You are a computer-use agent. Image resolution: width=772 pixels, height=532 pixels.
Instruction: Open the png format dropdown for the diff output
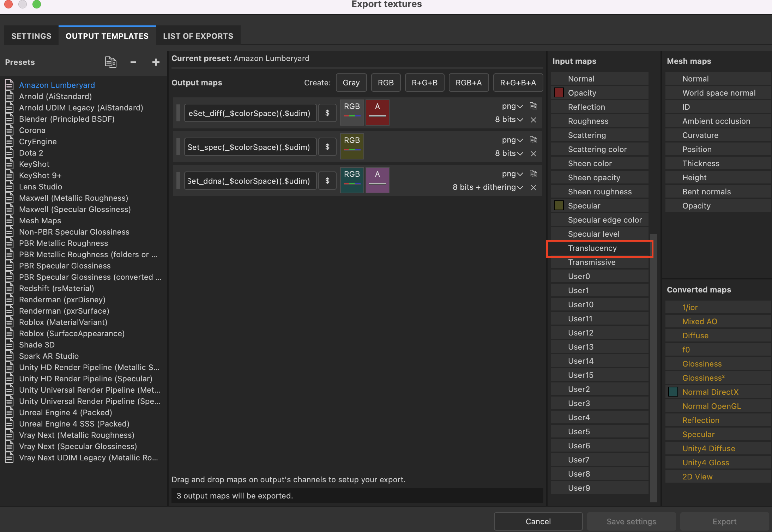pos(512,106)
